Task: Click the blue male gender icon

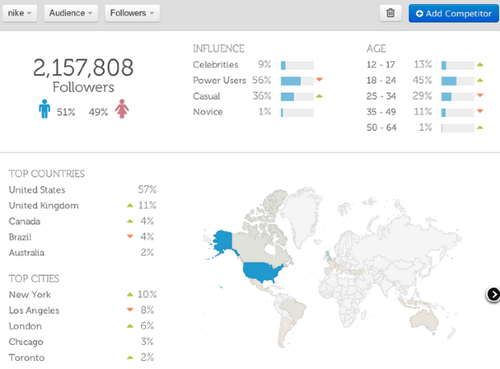Action: [44, 109]
